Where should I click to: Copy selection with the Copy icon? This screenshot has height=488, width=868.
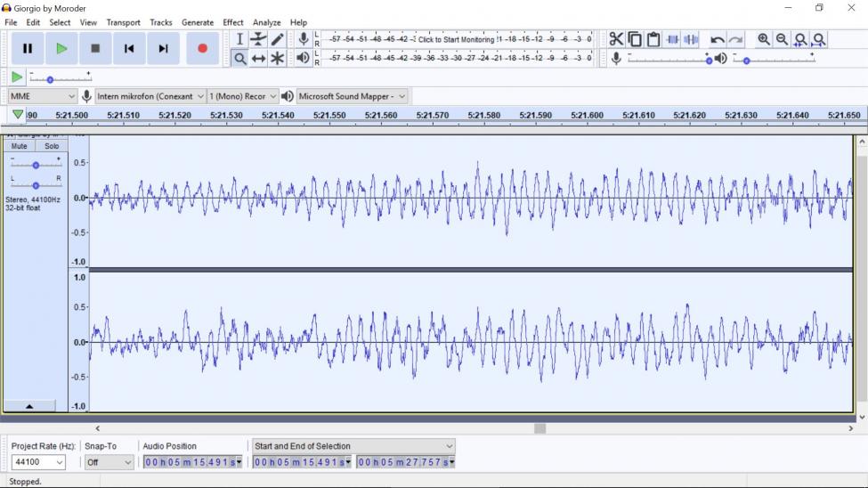click(x=635, y=39)
